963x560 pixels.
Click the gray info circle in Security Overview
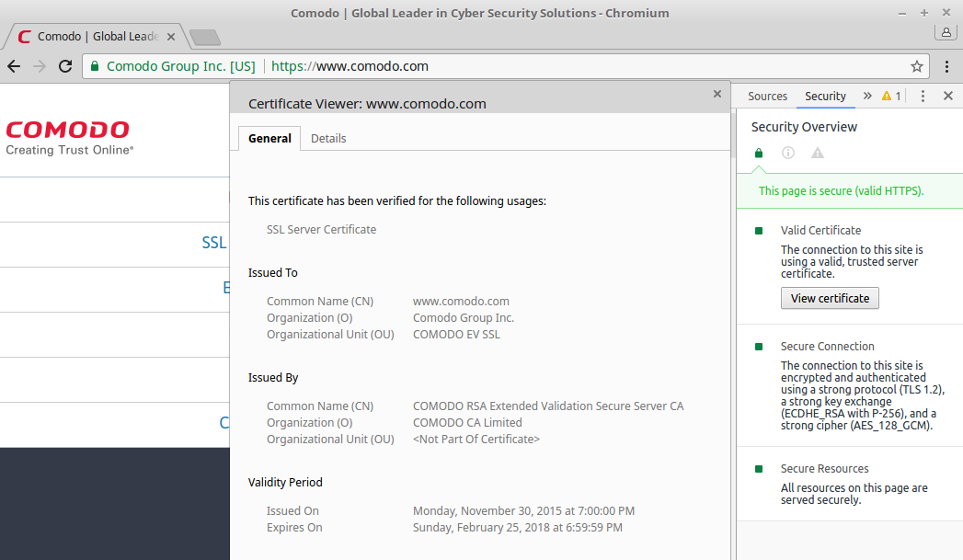click(x=787, y=154)
